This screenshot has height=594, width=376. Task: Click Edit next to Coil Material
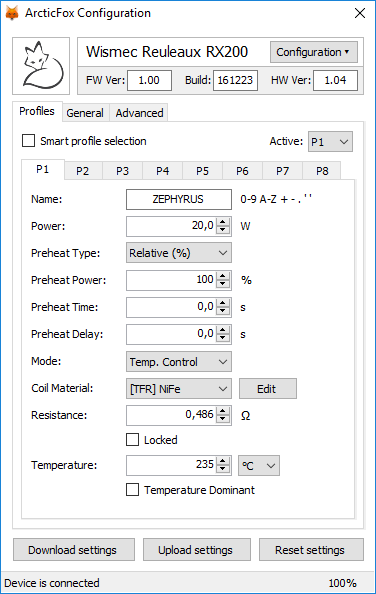tap(268, 389)
